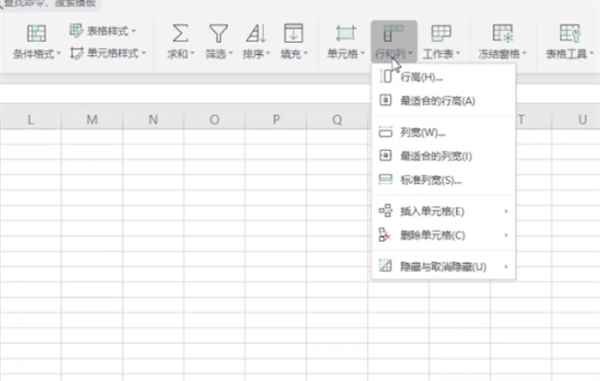This screenshot has height=381, width=600.
Task: Expand the 求和 dropdown arrow
Action: (192, 54)
